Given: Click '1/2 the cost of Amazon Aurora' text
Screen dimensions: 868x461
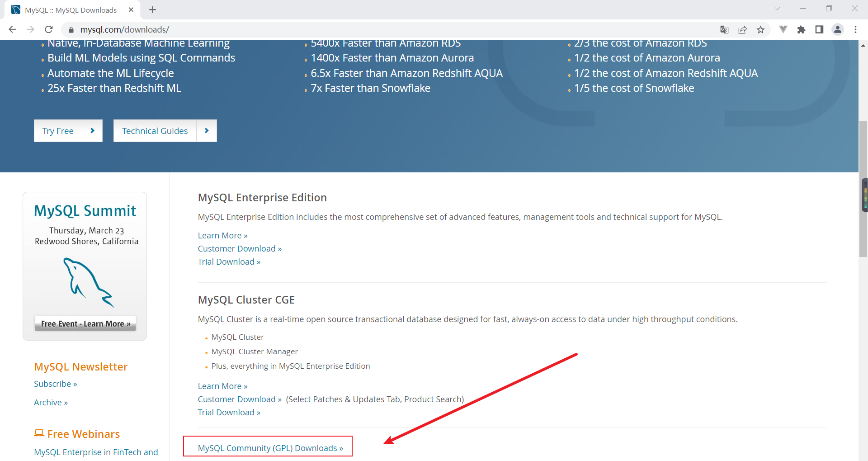Looking at the screenshot, I should coord(647,58).
